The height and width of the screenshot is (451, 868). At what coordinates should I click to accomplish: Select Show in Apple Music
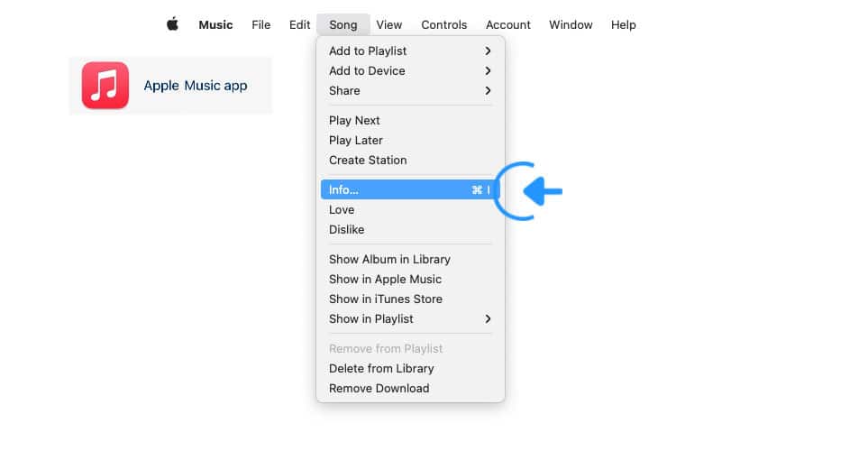pos(410,280)
